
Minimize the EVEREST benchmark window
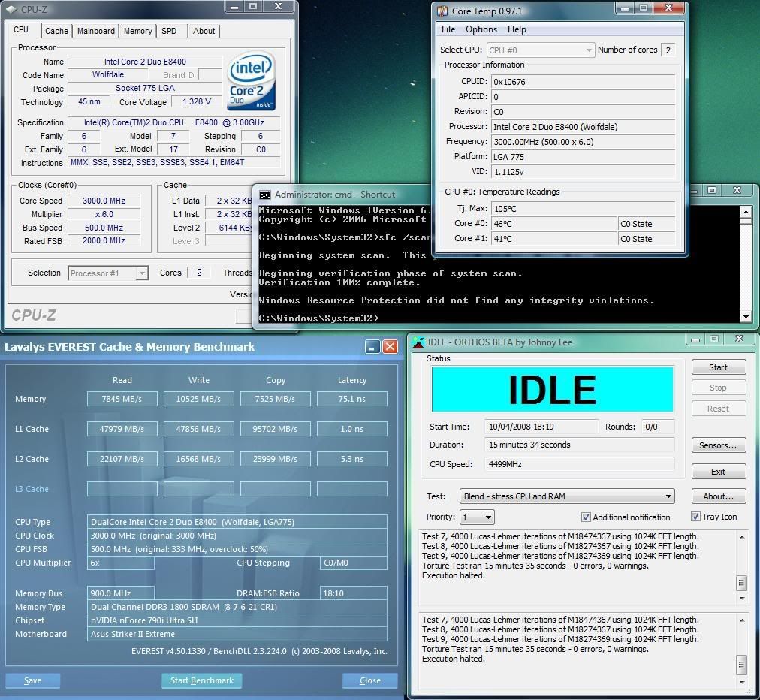(372, 347)
